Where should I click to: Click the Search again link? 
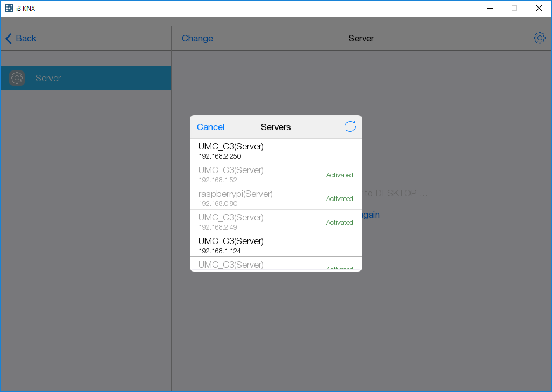point(367,215)
